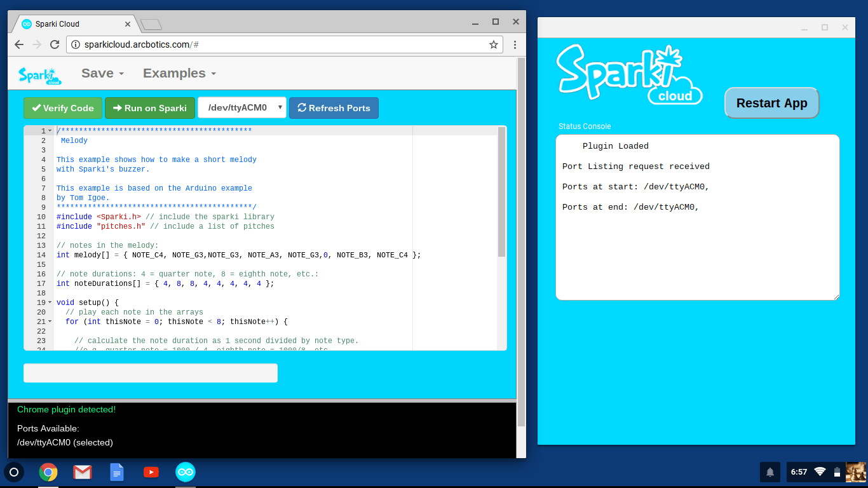Viewport: 868px width, 488px height.
Task: Click inside the Status Console text area
Action: click(x=698, y=217)
